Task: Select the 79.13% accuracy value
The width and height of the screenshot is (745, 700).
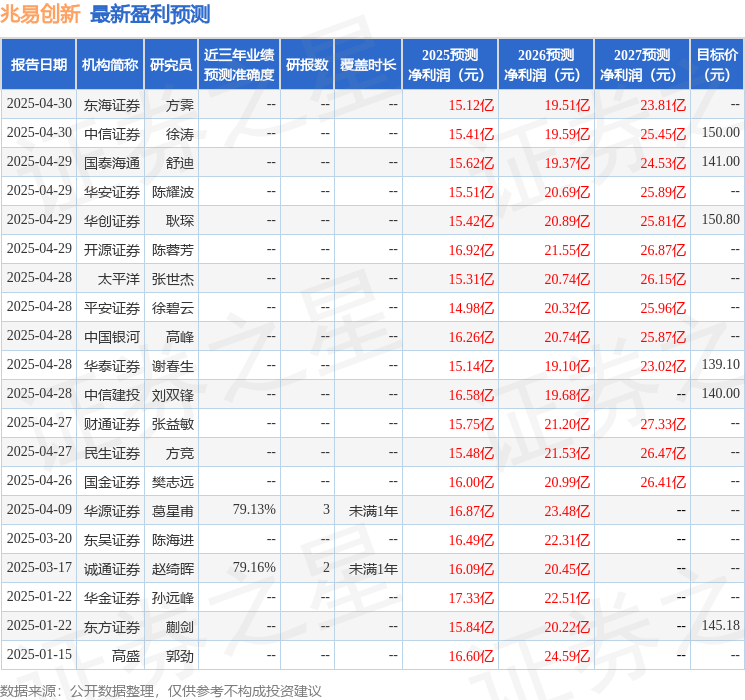Action: tap(253, 510)
